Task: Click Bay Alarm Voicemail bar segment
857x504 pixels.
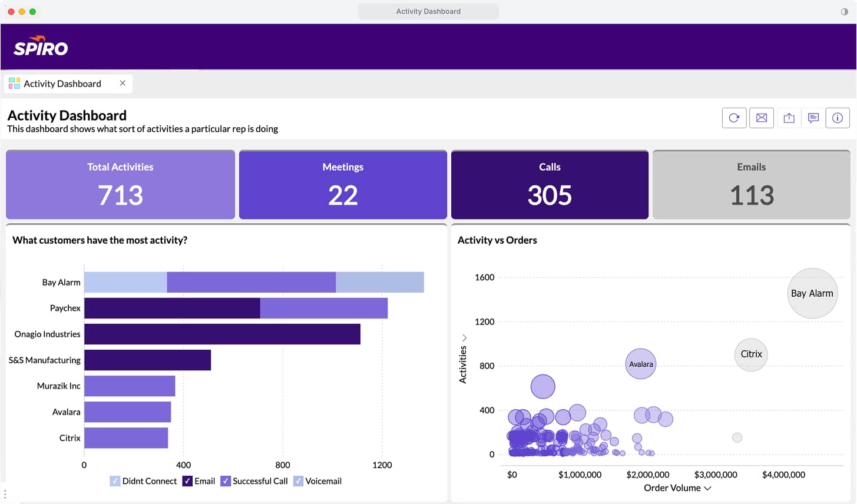Action: coord(380,282)
